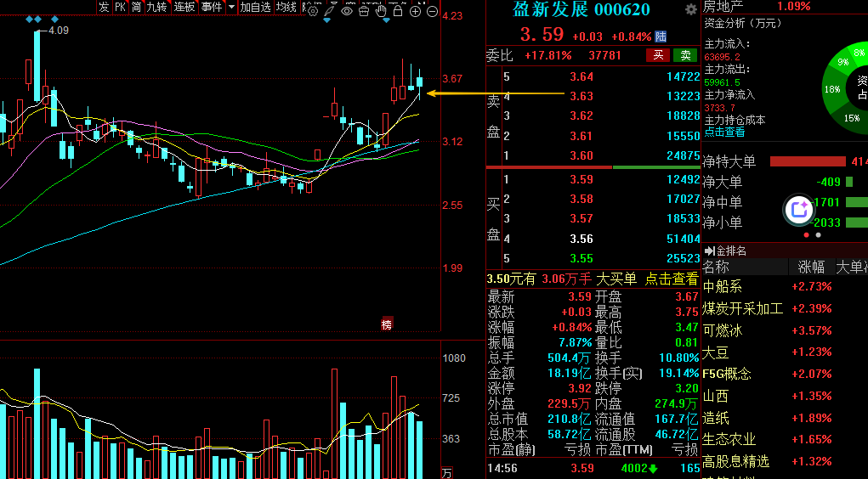
Task: Click buy level 5 price 3.55
Action: [582, 259]
